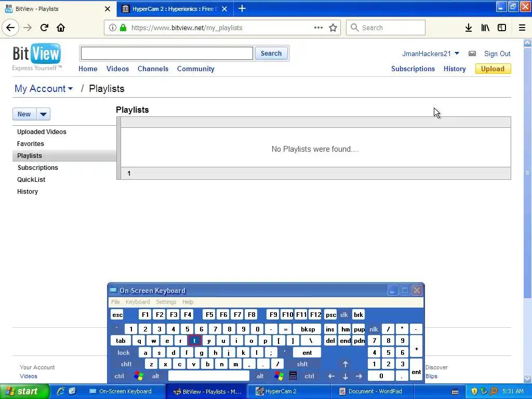The width and height of the screenshot is (532, 399).
Task: Click the BitView Search button
Action: [271, 54]
